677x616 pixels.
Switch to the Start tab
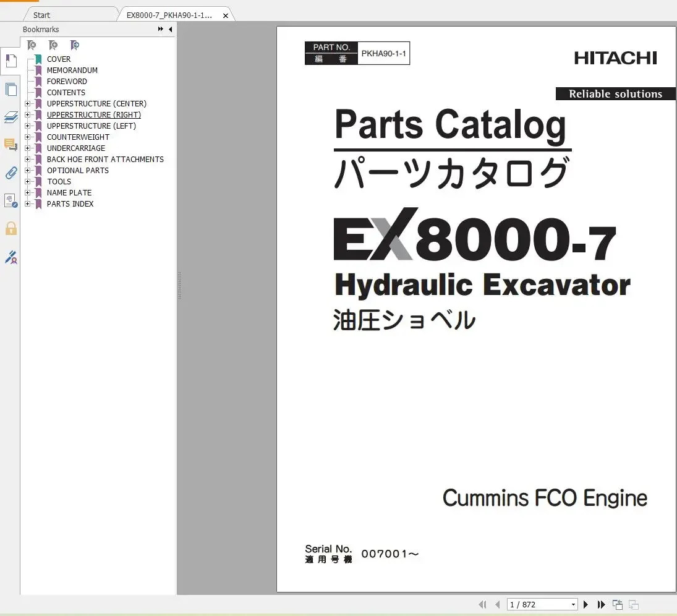(41, 14)
